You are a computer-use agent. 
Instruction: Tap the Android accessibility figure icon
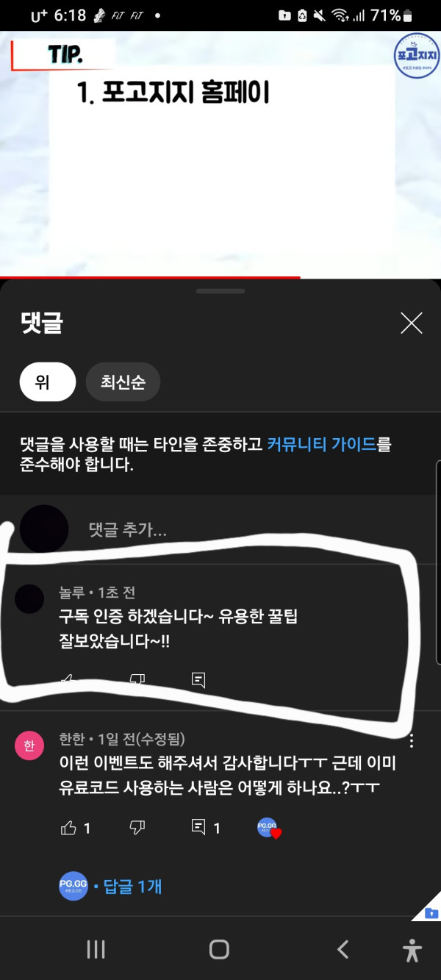pyautogui.click(x=412, y=950)
